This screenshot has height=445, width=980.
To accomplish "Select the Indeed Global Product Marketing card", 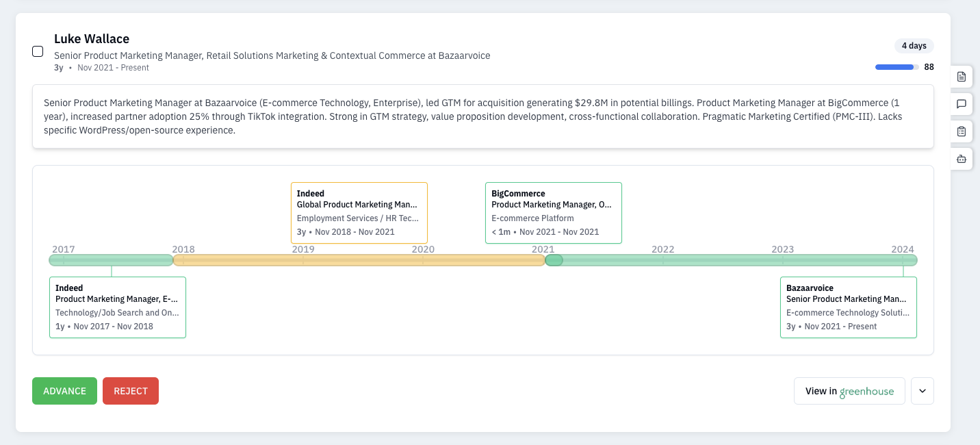I will 359,213.
